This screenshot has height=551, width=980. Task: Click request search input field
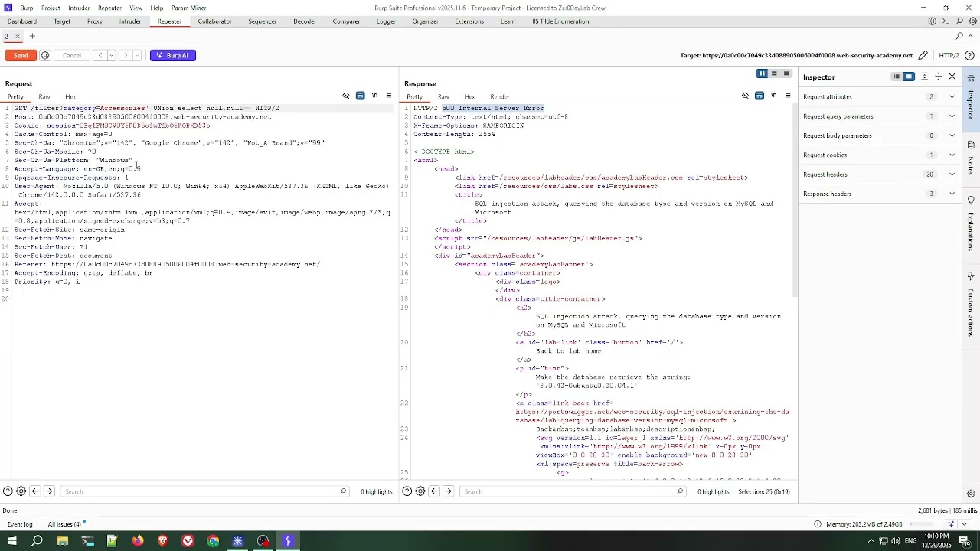[x=205, y=491]
